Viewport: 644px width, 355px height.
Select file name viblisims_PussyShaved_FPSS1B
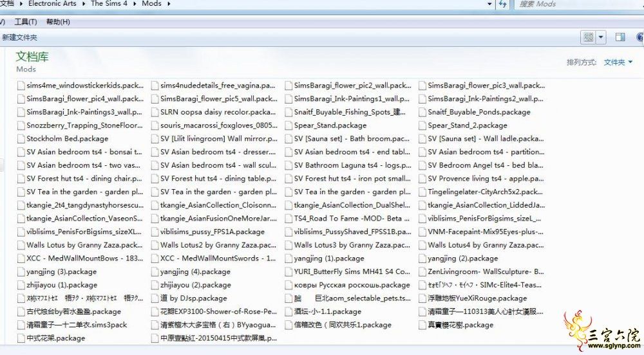[x=352, y=232]
